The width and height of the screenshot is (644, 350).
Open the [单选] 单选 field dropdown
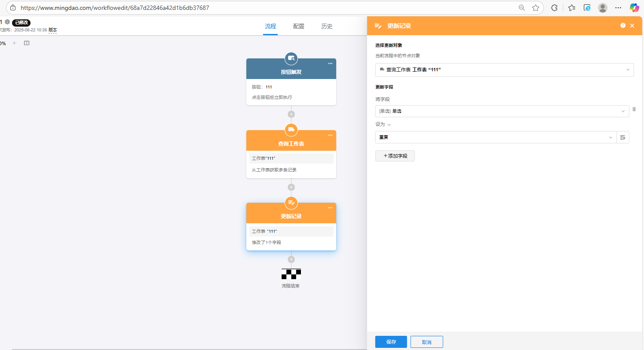pyautogui.click(x=502, y=111)
